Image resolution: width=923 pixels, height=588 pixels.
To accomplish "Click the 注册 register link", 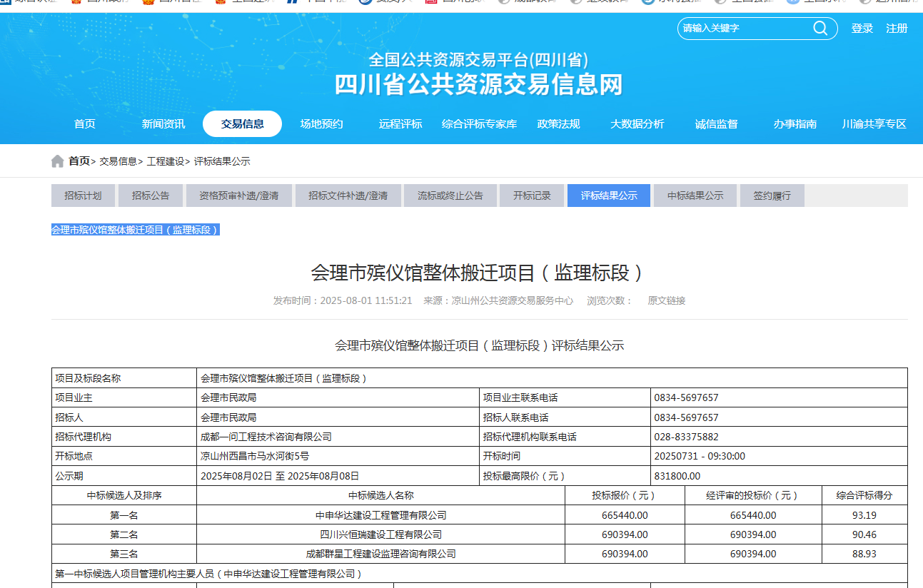I will pyautogui.click(x=897, y=29).
